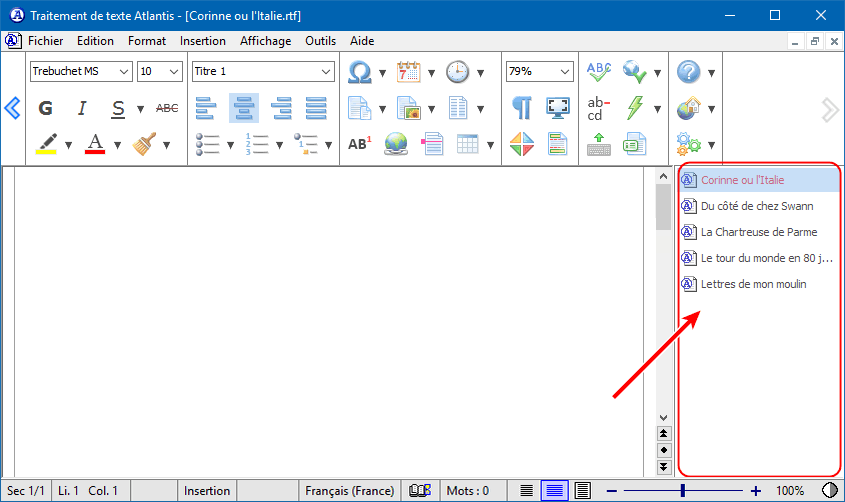Viewport: 845px width, 502px height.
Task: Open the Affichage menu
Action: (265, 41)
